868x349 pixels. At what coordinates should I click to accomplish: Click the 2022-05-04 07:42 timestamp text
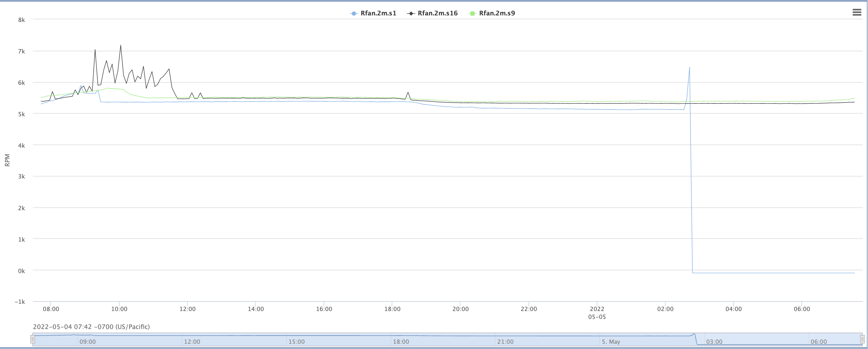click(x=91, y=327)
